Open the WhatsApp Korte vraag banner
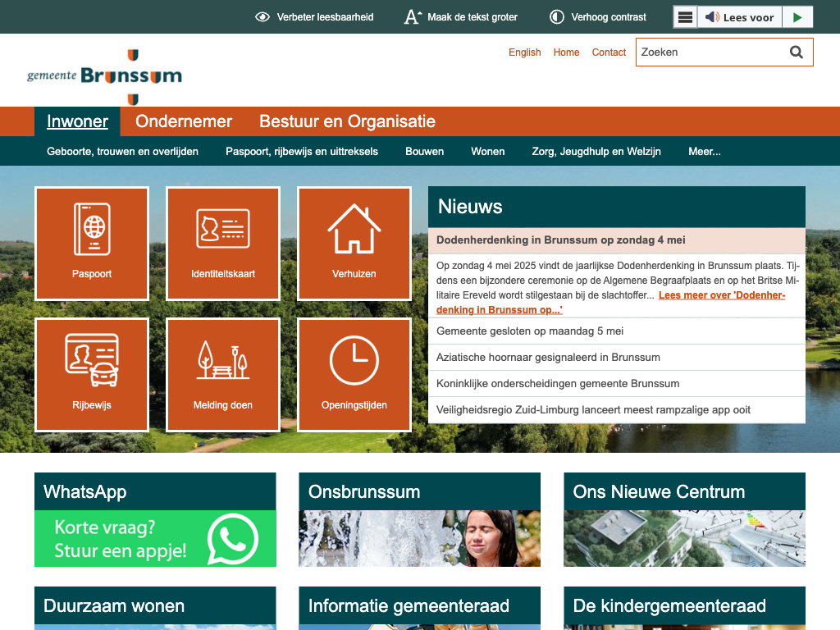Screen dimensions: 840x630 pyautogui.click(x=155, y=538)
